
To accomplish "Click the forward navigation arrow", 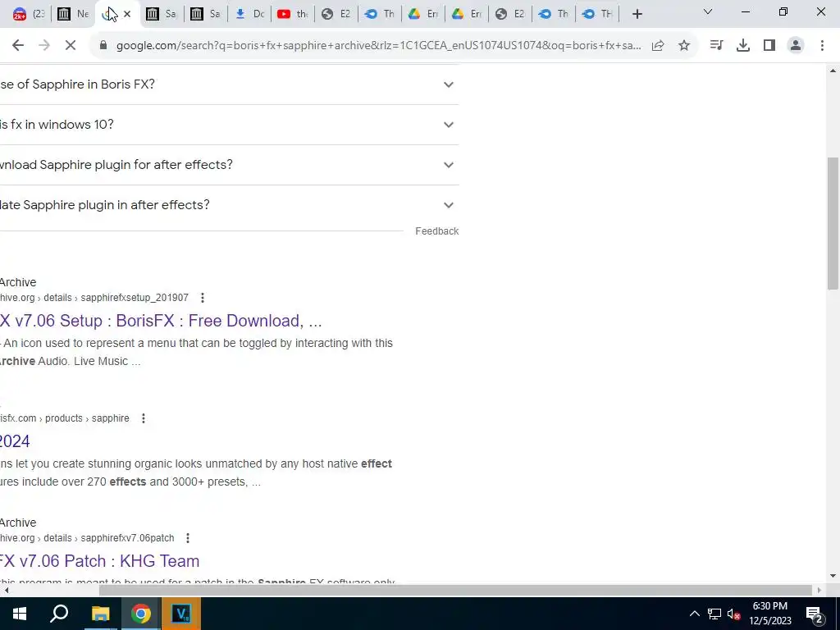I will [44, 46].
